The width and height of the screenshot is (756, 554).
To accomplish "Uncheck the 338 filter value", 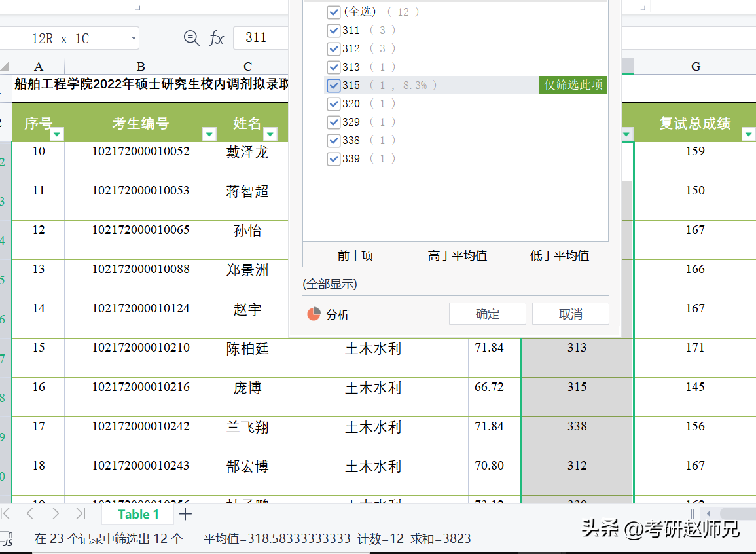I will (x=334, y=140).
